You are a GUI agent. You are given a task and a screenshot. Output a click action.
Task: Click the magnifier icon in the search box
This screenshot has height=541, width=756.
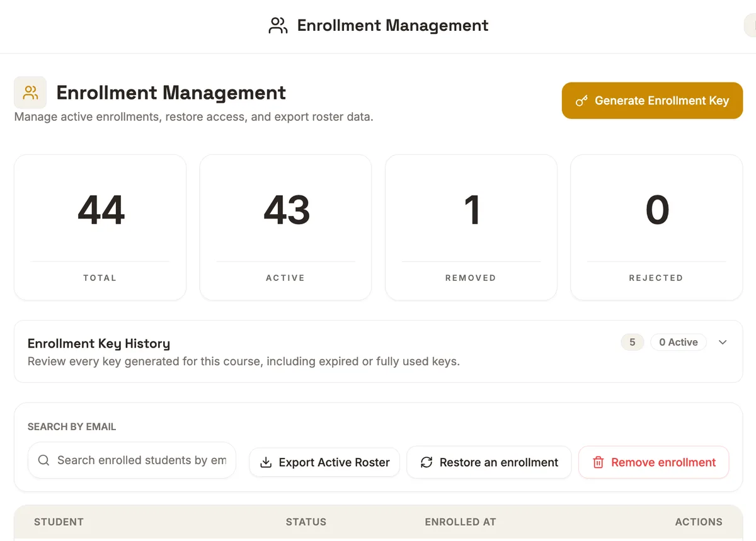coord(43,460)
